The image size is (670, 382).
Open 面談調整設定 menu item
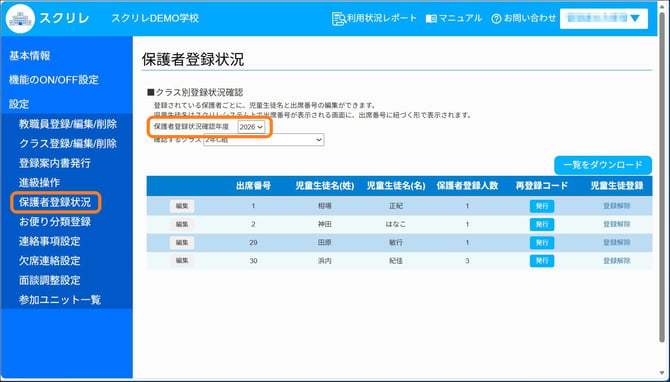click(x=50, y=281)
